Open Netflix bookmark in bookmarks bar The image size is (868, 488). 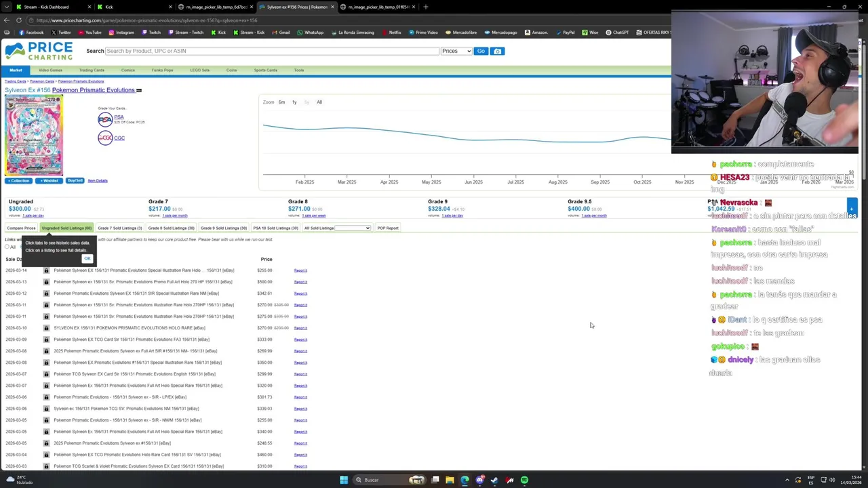[x=391, y=33]
